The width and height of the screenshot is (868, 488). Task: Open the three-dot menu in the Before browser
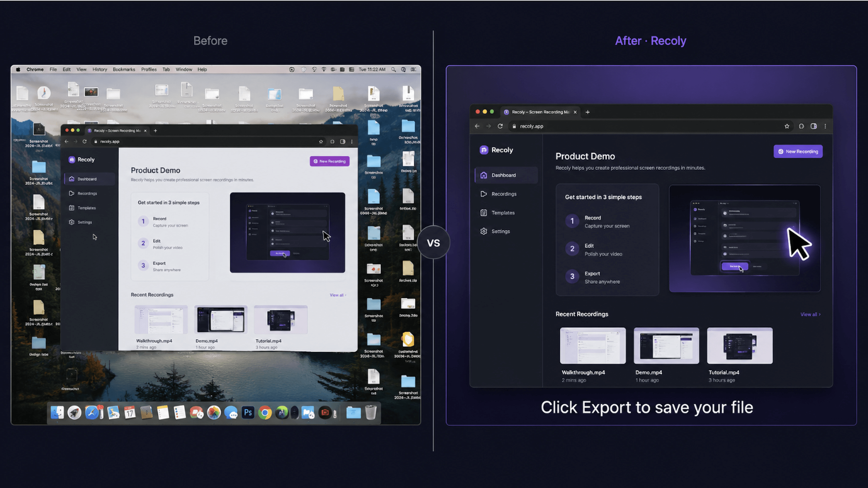(x=352, y=142)
